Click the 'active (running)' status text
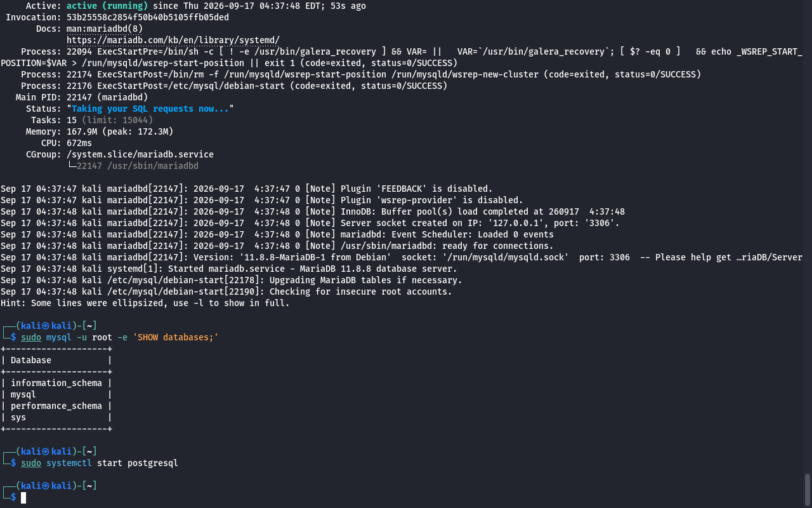Viewport: 812px width, 508px height. pos(107,6)
